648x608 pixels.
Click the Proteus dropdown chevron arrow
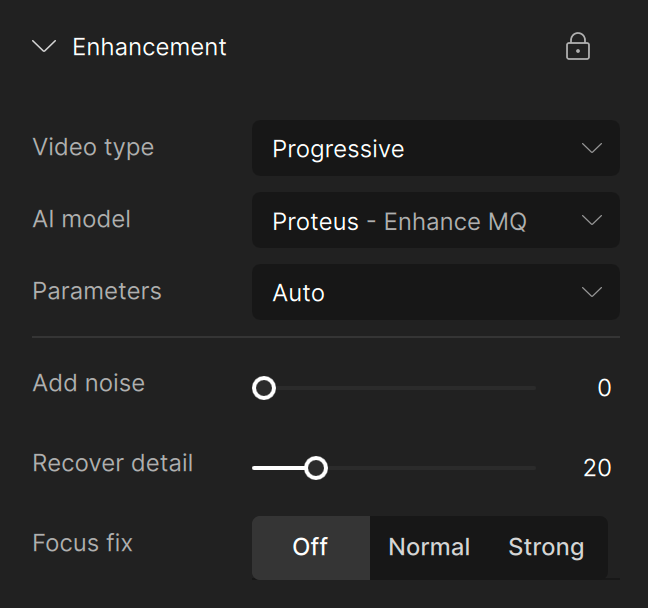(x=592, y=221)
